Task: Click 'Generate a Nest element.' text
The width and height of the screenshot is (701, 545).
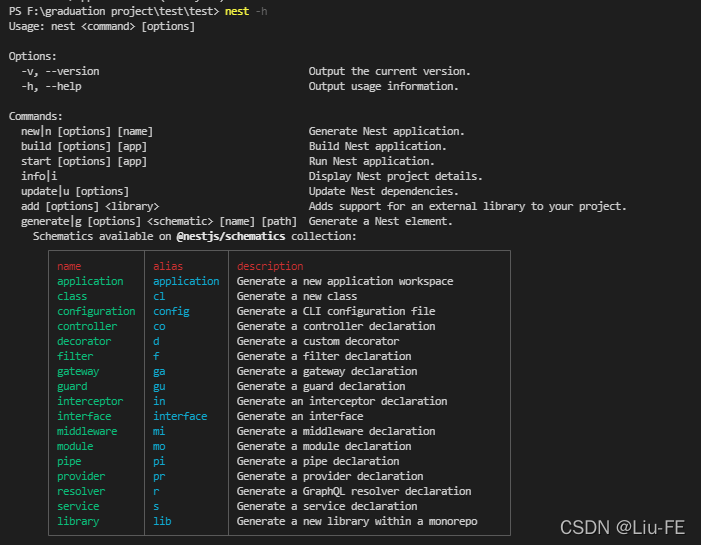Action: pos(380,221)
